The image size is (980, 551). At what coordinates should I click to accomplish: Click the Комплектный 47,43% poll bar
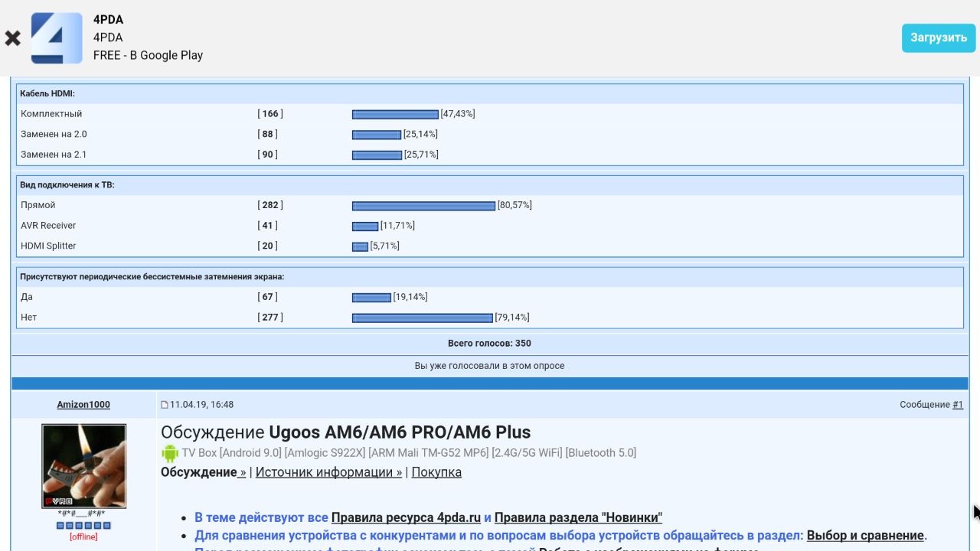click(395, 114)
